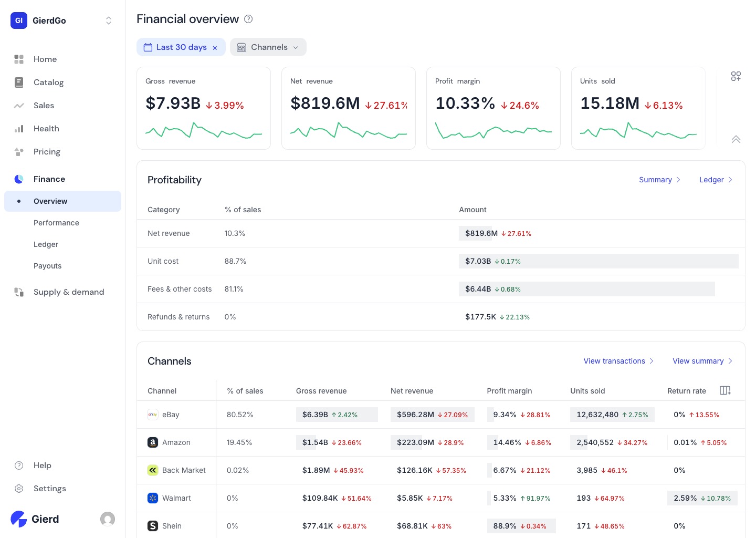Click the chevron next to Ledger link
Image resolution: width=756 pixels, height=538 pixels.
730,180
